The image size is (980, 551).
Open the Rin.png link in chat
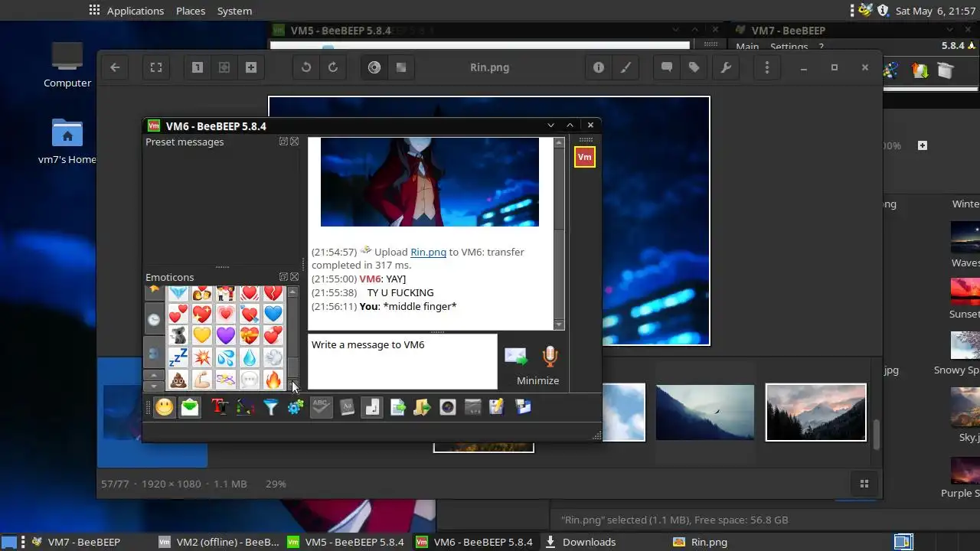[428, 252]
